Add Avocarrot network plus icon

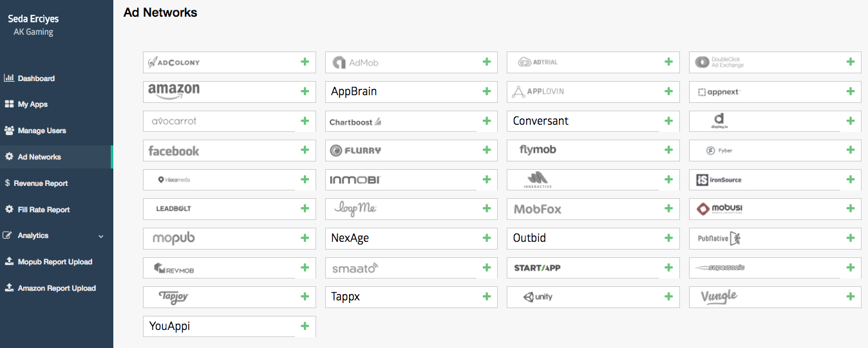[305, 120]
